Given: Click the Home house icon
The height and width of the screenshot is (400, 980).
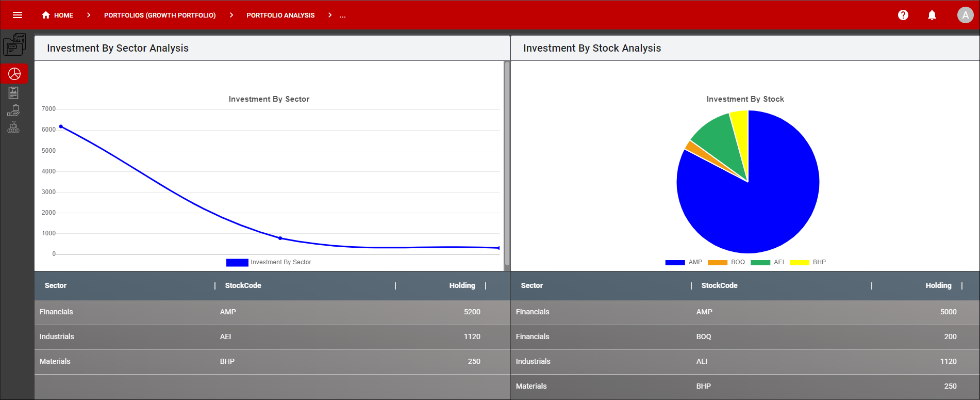Looking at the screenshot, I should (x=46, y=15).
